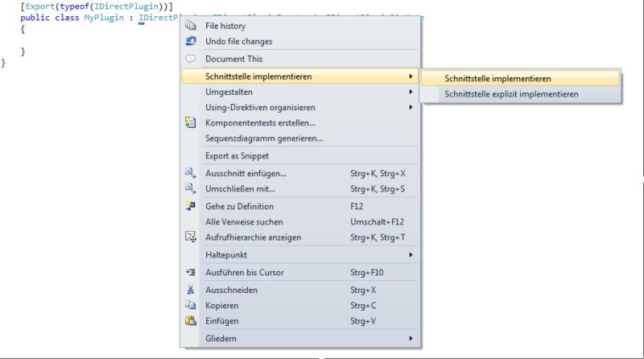This screenshot has width=644, height=359.
Task: Click the Document This speech bubble icon
Action: tap(191, 59)
